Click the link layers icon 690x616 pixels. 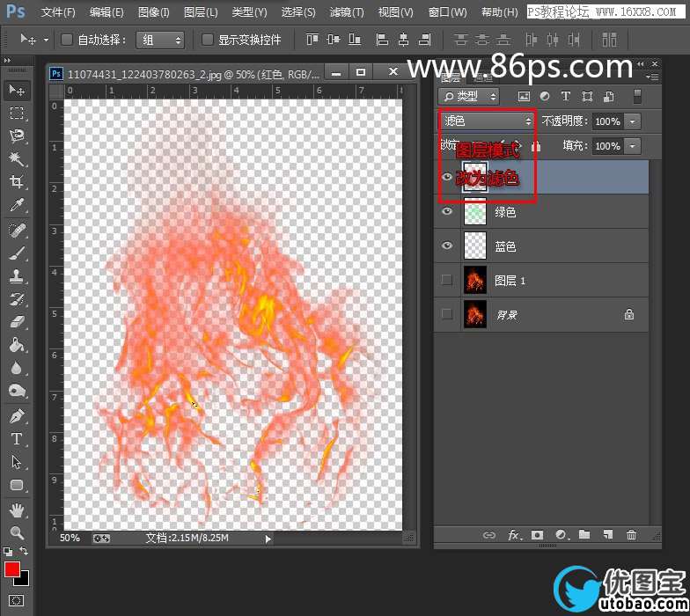coord(489,535)
